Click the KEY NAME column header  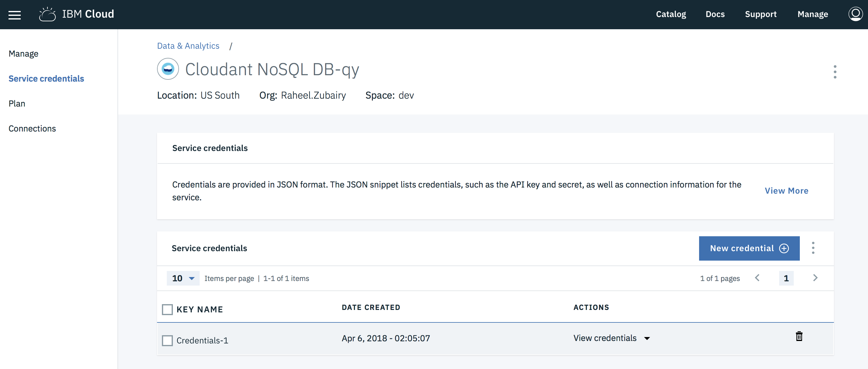(199, 309)
